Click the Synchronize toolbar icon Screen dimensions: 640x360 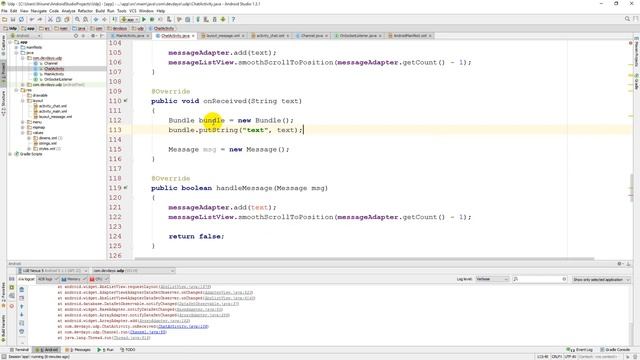pos(21,19)
